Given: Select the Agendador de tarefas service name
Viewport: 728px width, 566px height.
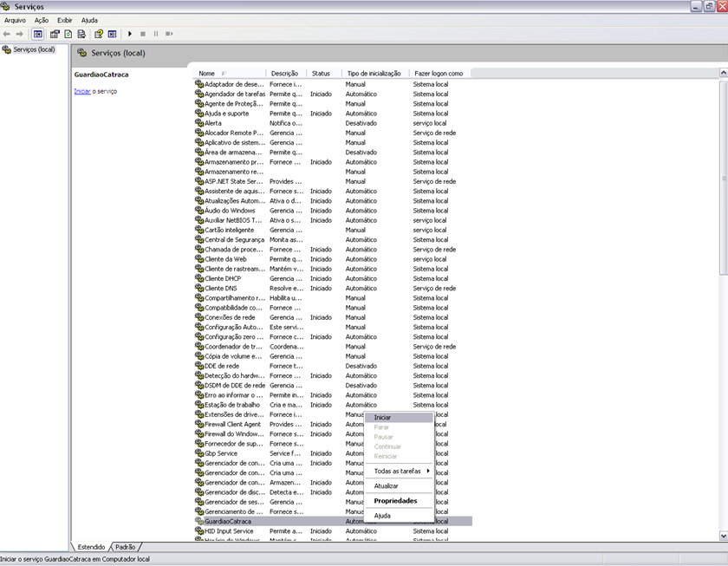Looking at the screenshot, I should pyautogui.click(x=235, y=94).
